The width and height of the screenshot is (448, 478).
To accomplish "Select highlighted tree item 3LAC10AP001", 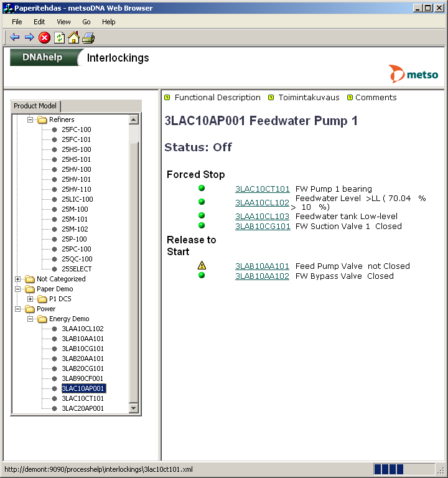I will tap(83, 388).
